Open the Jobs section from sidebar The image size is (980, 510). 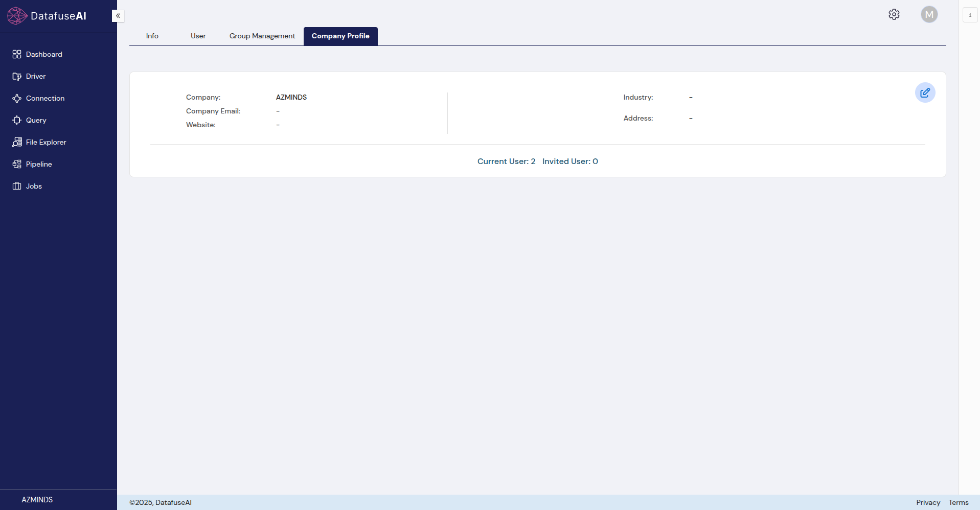(x=17, y=186)
